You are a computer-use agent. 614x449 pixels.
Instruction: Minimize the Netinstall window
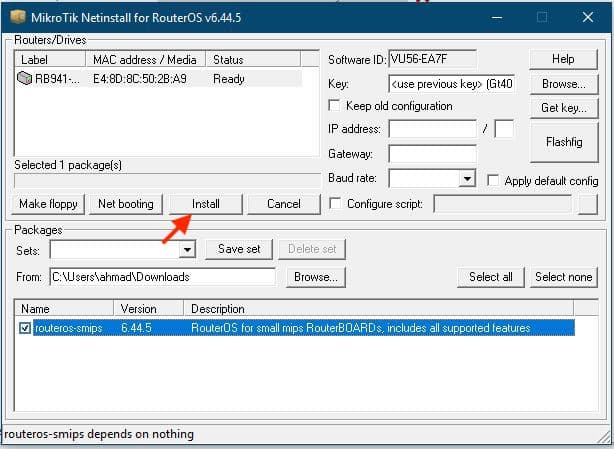click(x=497, y=17)
